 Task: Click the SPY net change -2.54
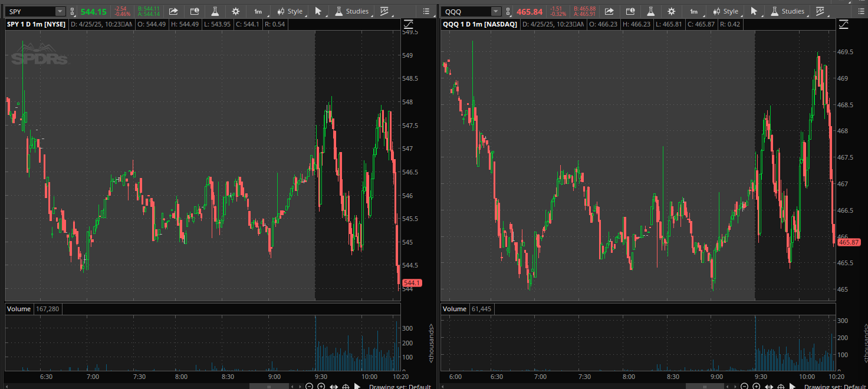(x=120, y=9)
